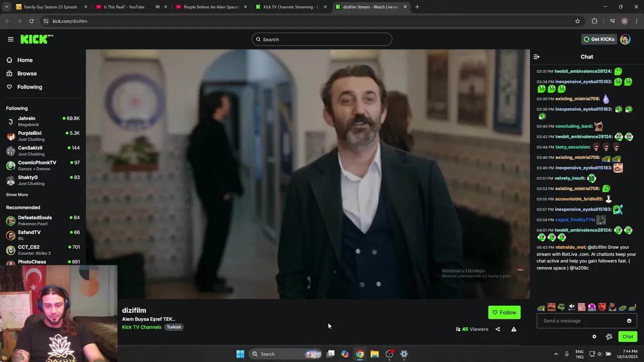Click the share stream icon
This screenshot has height=362, width=644.
pyautogui.click(x=498, y=329)
